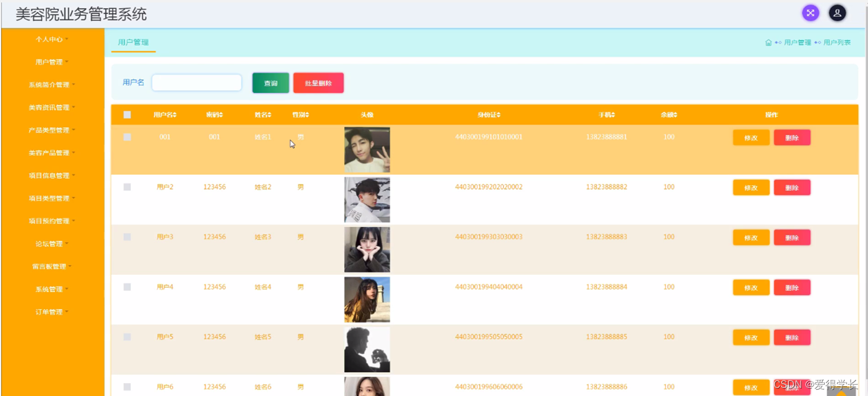The image size is (868, 396).
Task: Click the green 查询 button
Action: click(x=270, y=83)
